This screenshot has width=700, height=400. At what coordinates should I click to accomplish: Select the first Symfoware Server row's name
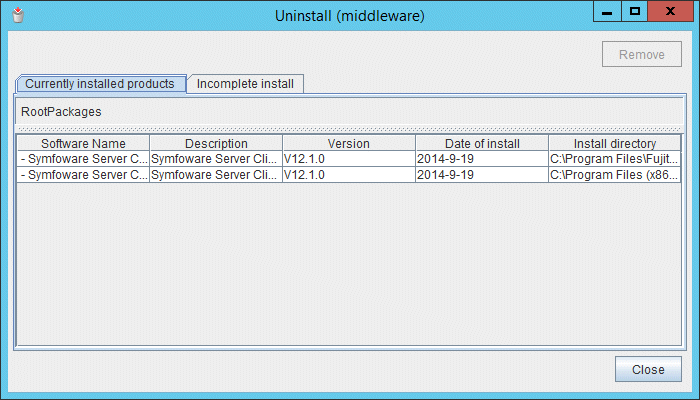click(83, 159)
